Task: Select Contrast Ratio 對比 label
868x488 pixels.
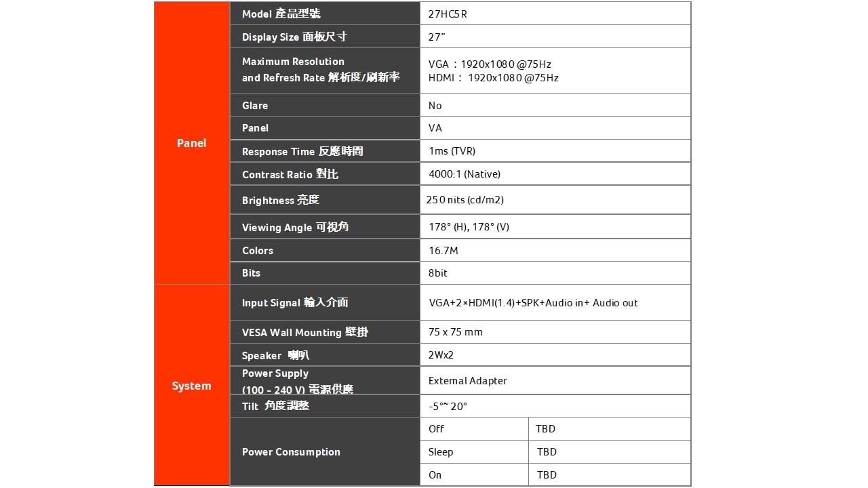Action: pyautogui.click(x=290, y=174)
